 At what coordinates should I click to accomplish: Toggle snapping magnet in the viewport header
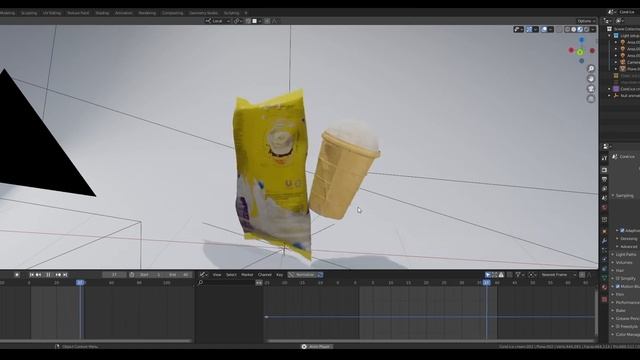248,21
